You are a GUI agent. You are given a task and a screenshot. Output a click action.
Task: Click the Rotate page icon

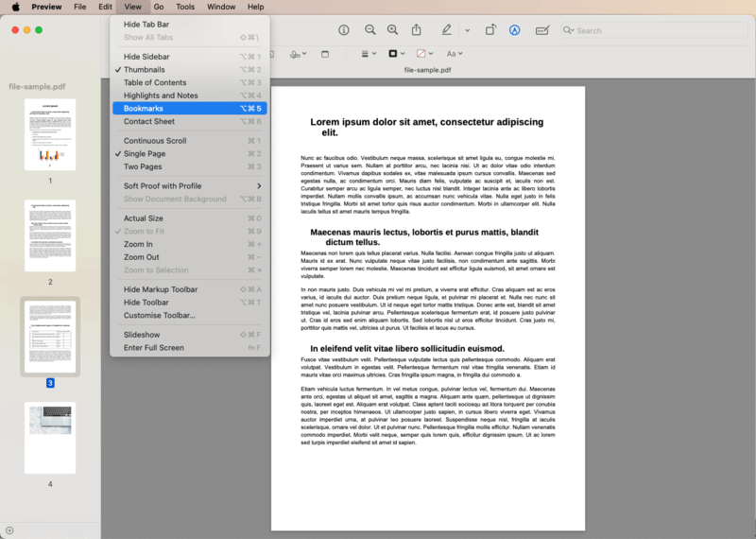click(490, 30)
